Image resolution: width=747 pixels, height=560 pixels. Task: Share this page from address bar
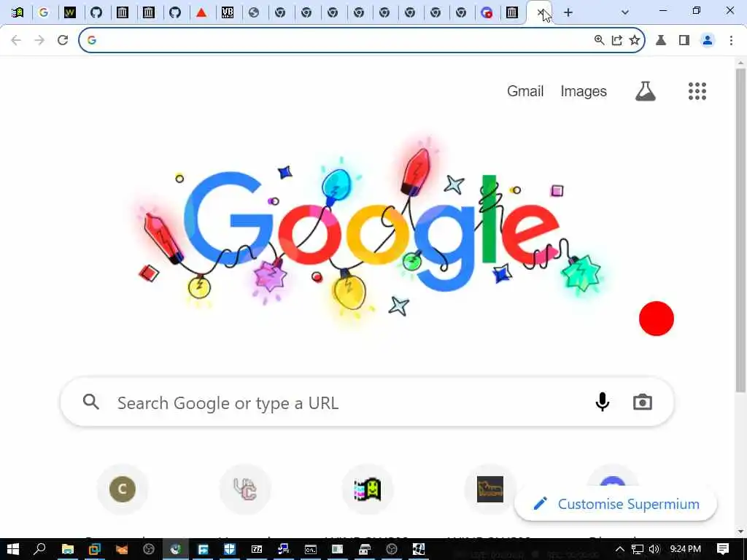617,40
